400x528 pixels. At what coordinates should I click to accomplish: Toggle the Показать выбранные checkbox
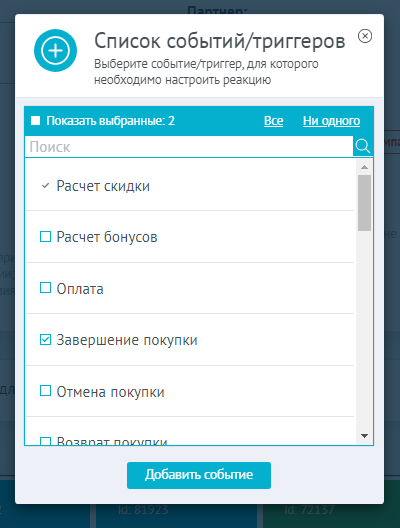pyautogui.click(x=35, y=121)
